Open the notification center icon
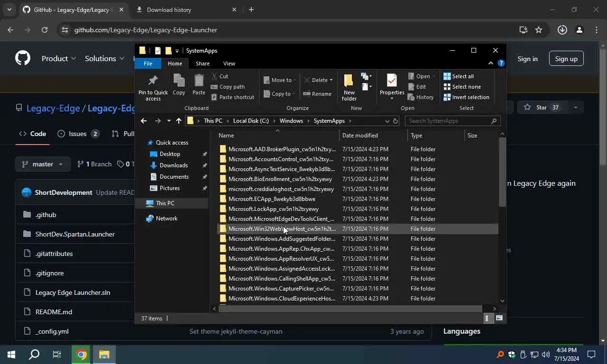Viewport: 607px width, 364px height. pos(591,355)
